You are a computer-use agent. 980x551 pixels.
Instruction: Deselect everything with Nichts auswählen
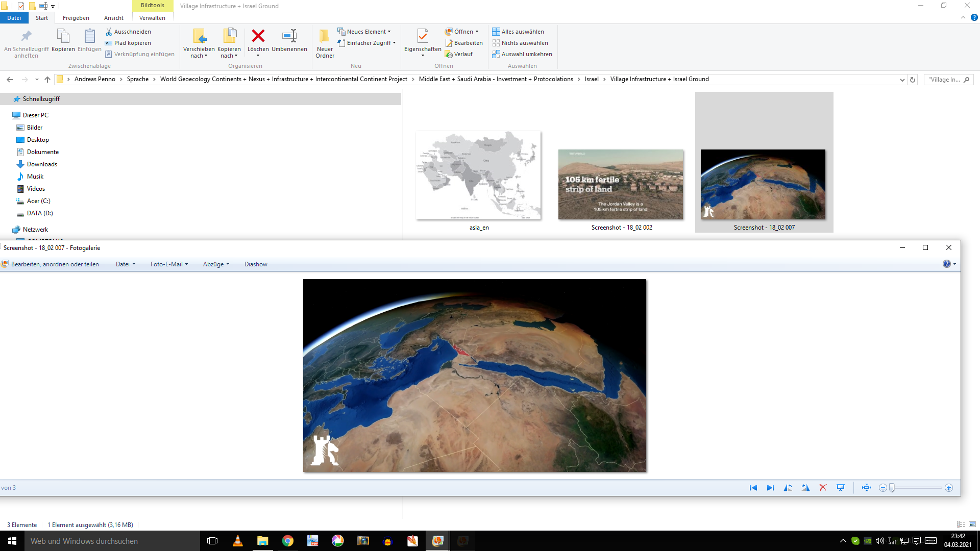click(x=520, y=43)
